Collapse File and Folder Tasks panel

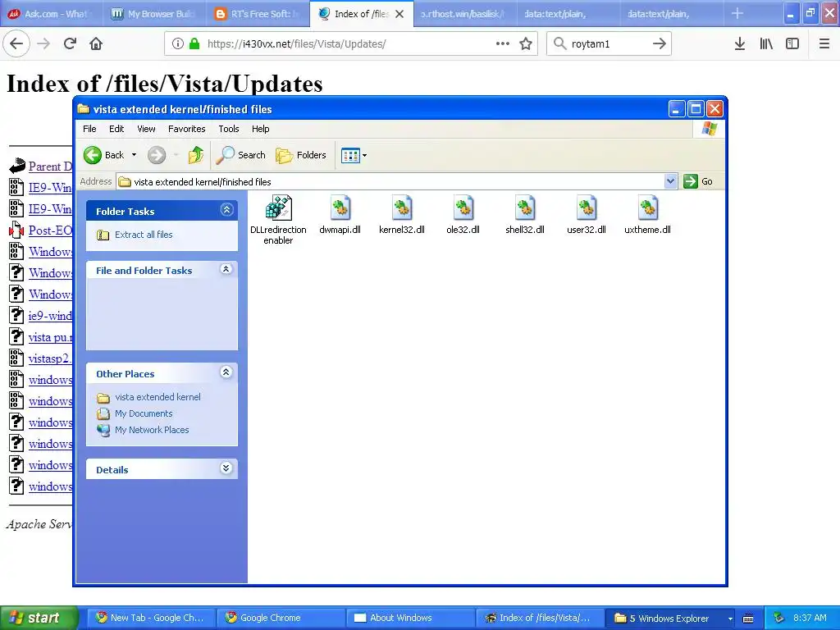click(226, 269)
